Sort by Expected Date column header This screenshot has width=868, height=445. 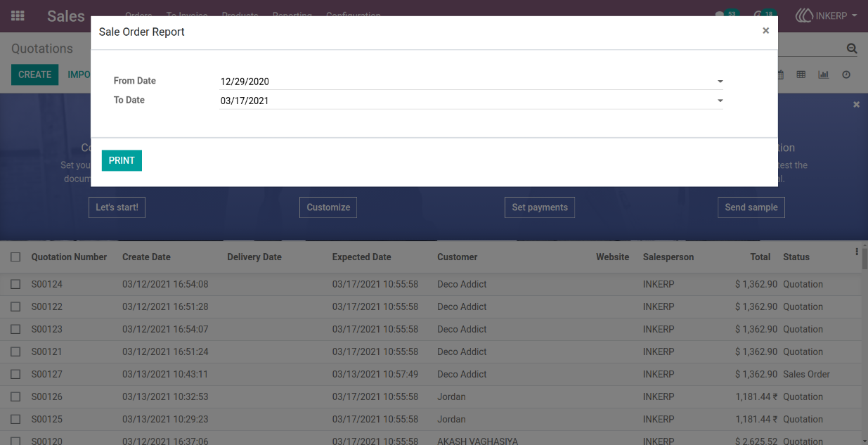click(361, 257)
